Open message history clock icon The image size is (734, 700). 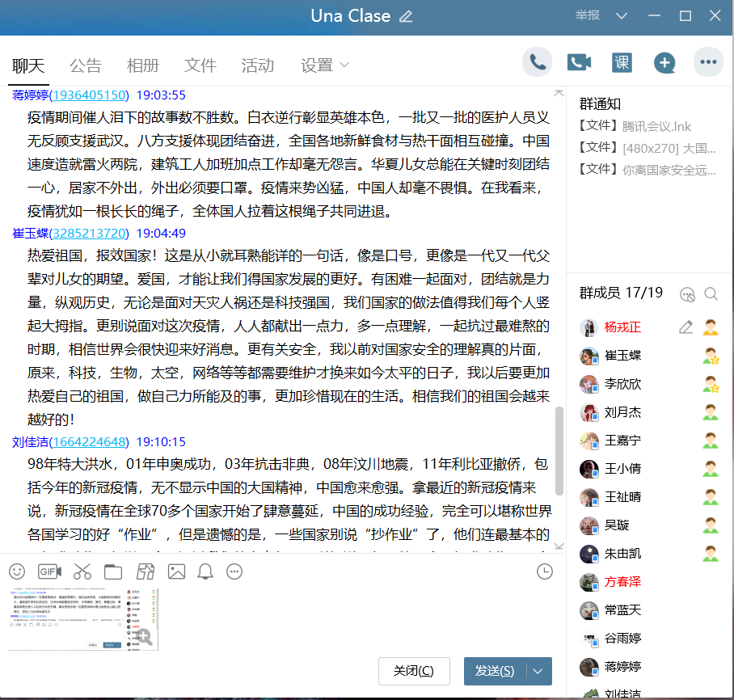[545, 571]
